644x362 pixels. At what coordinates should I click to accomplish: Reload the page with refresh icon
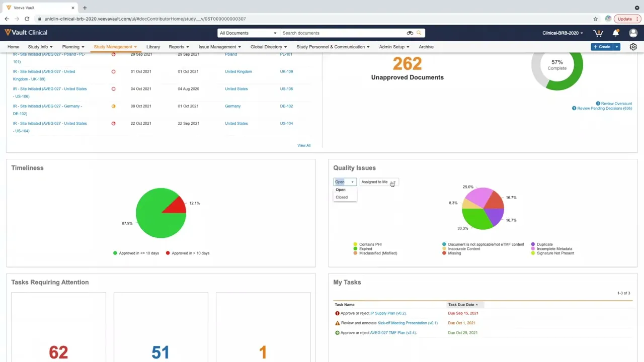[x=27, y=19]
